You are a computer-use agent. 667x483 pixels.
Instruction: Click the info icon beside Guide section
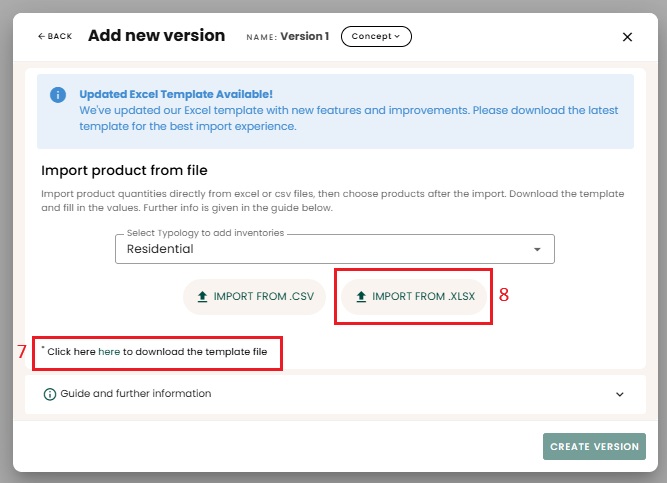pyautogui.click(x=49, y=394)
